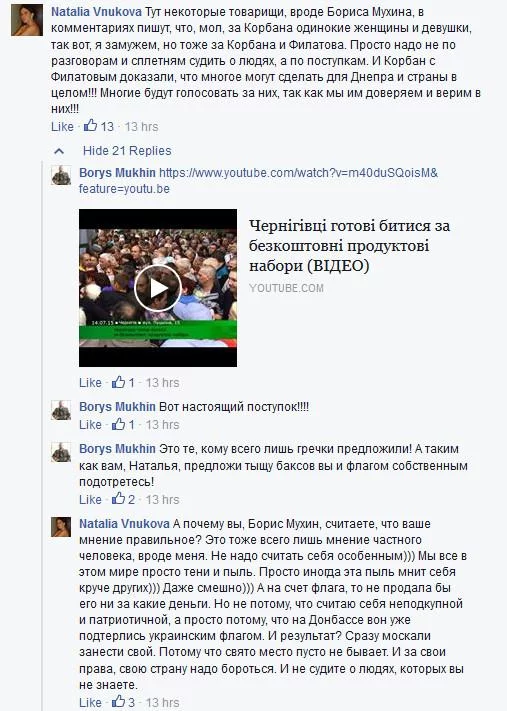Play the embedded YouTube video
507x711 pixels.
(158, 288)
